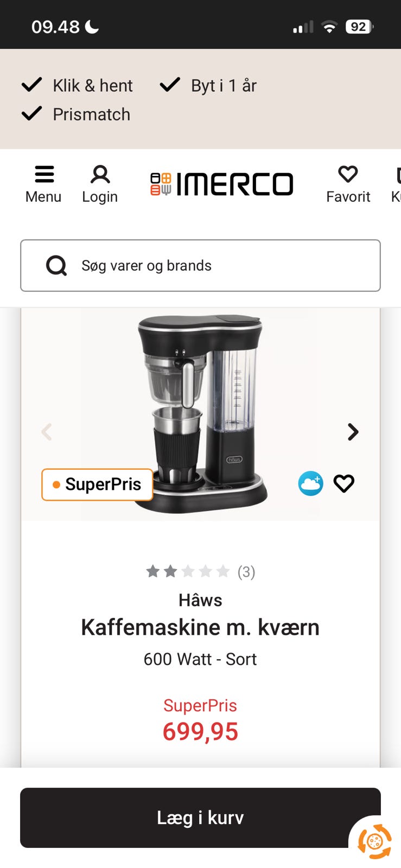
Task: Open the orange cookie settings icon
Action: pyautogui.click(x=374, y=841)
